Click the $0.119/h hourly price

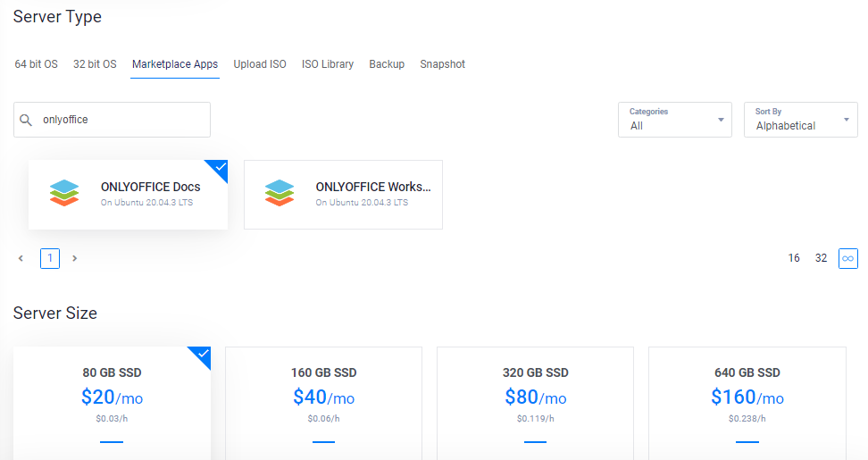click(x=535, y=419)
